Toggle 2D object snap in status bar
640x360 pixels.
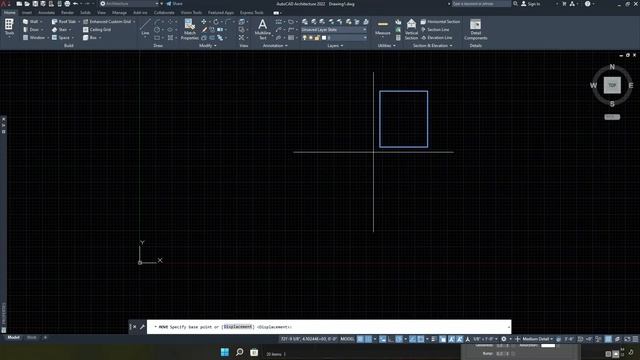(x=420, y=339)
